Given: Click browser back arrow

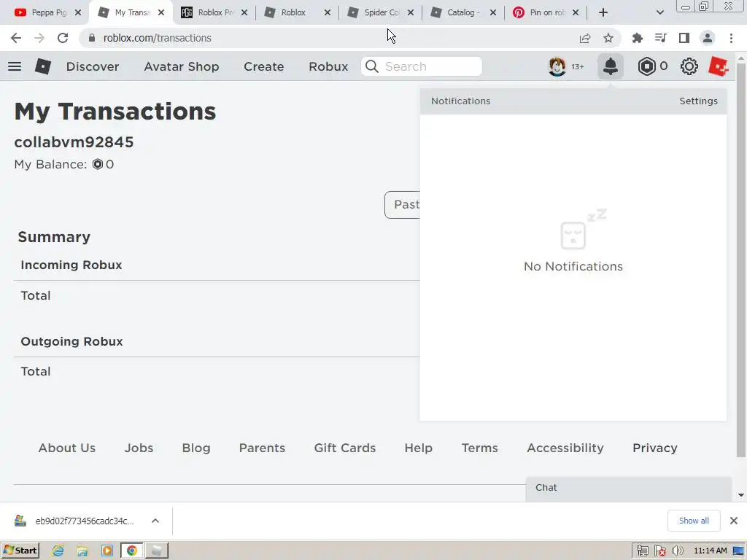Looking at the screenshot, I should point(16,38).
